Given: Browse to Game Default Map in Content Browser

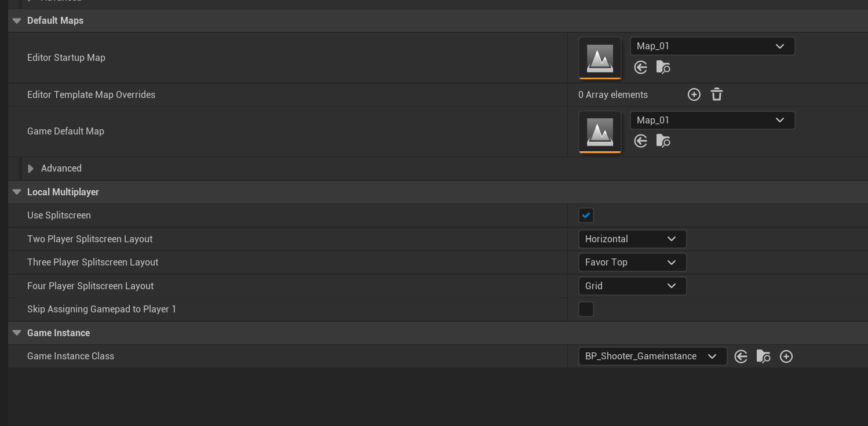Looking at the screenshot, I should (x=663, y=141).
